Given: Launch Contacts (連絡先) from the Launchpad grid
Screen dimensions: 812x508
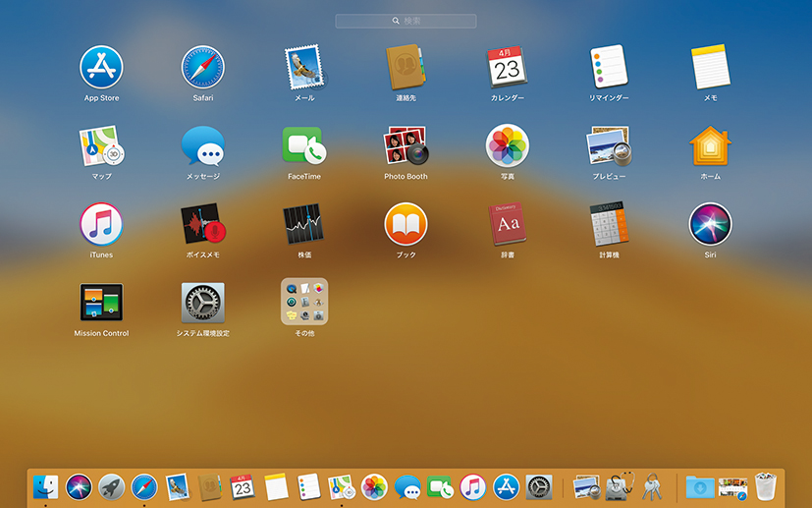Looking at the screenshot, I should click(406, 68).
